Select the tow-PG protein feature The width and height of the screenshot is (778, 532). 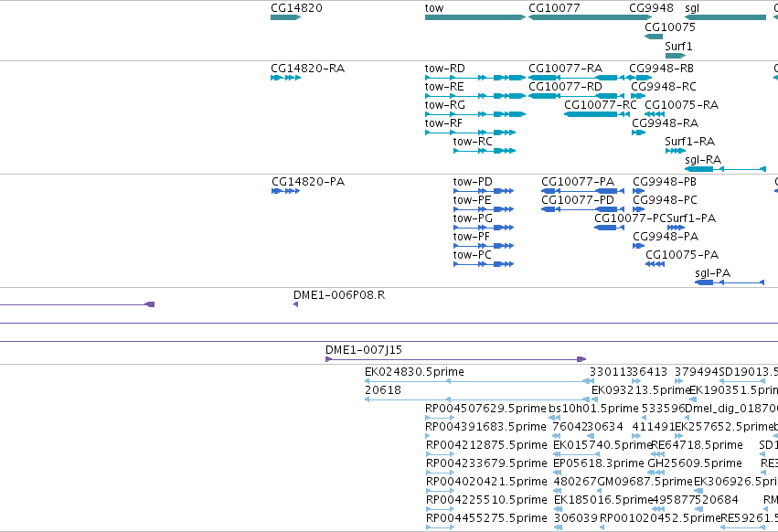tap(484, 228)
